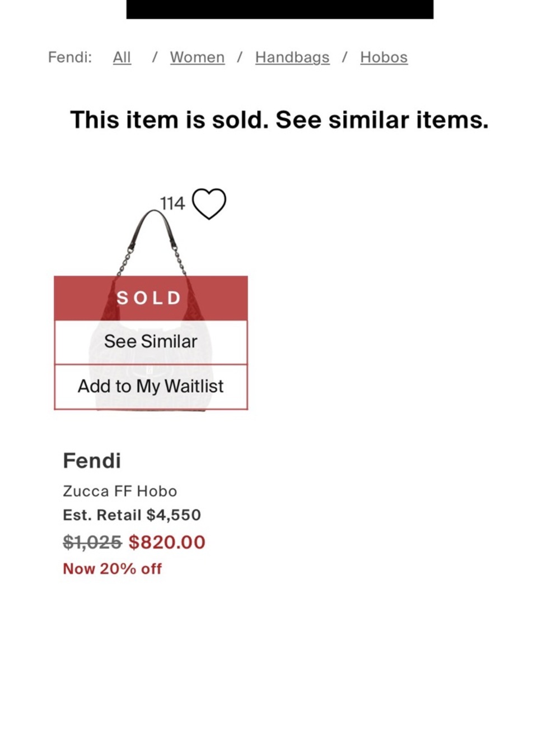The height and width of the screenshot is (747, 560).
Task: Click the "Fendi:" breadcrumb label
Action: pos(70,57)
